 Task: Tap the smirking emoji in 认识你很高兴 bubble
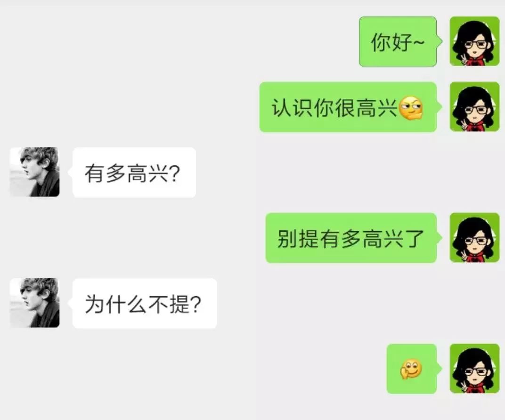(x=411, y=108)
